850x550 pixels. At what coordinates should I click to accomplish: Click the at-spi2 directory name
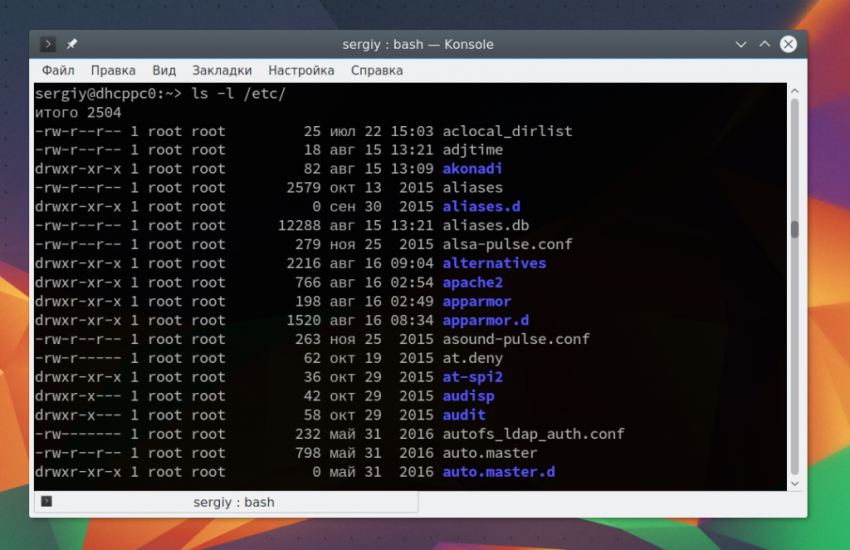point(473,377)
